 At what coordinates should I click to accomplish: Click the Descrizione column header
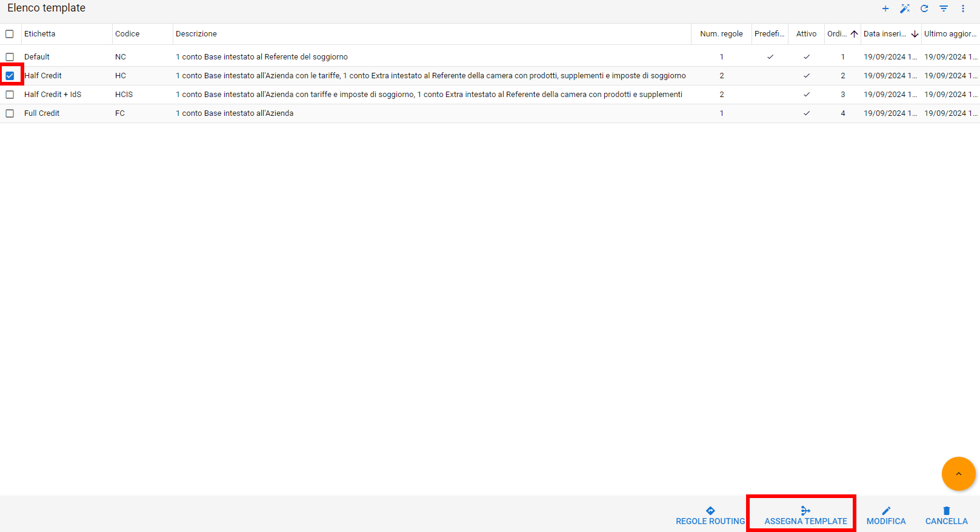pyautogui.click(x=196, y=34)
